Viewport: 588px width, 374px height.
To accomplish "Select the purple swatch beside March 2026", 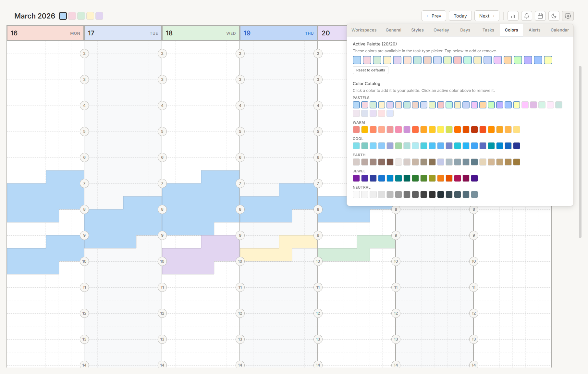I will coord(99,16).
